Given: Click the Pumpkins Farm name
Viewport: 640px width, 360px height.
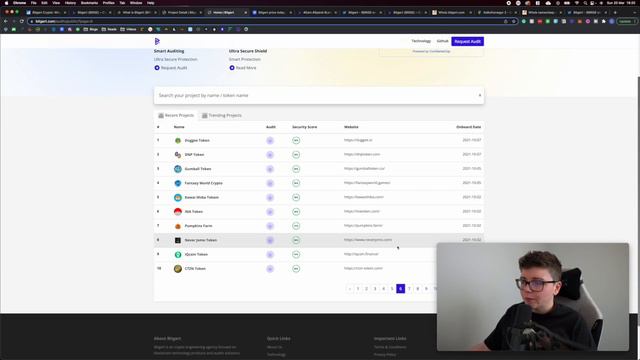Looking at the screenshot, I should point(198,226).
